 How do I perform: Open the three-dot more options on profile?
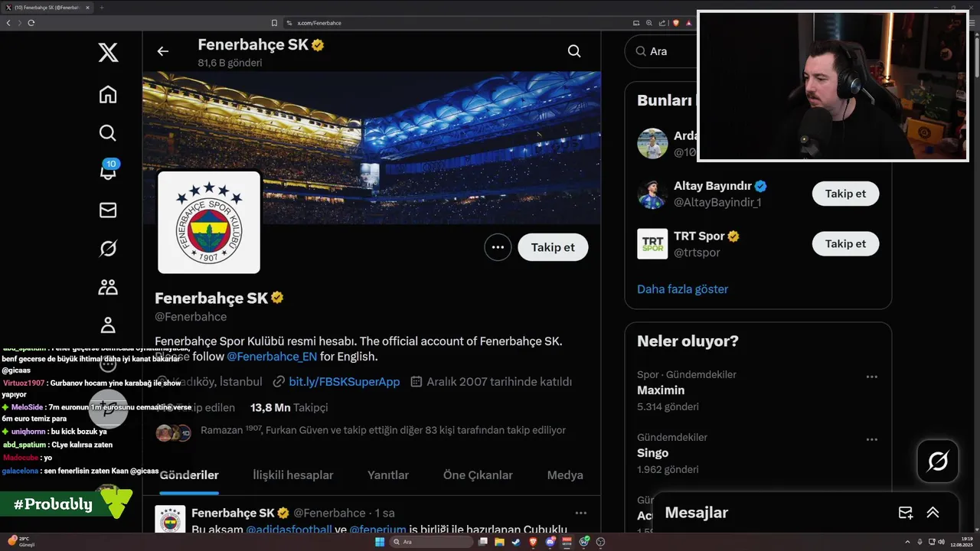(x=498, y=247)
